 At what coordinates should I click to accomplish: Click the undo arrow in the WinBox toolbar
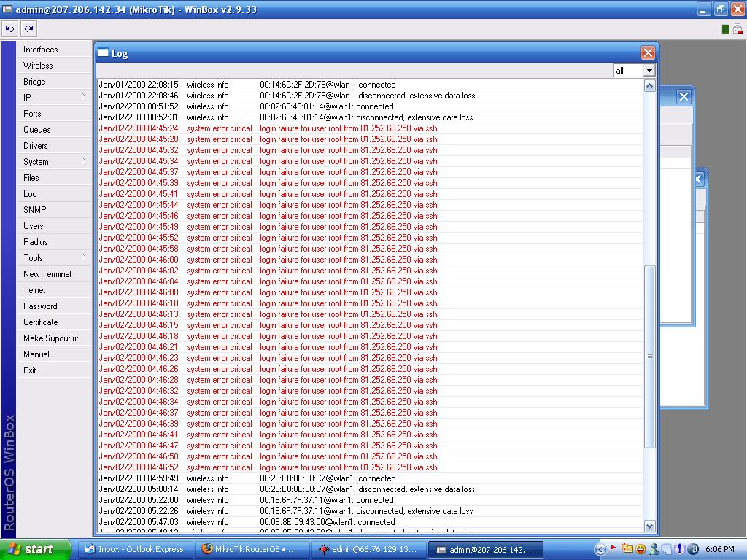pyautogui.click(x=9, y=28)
